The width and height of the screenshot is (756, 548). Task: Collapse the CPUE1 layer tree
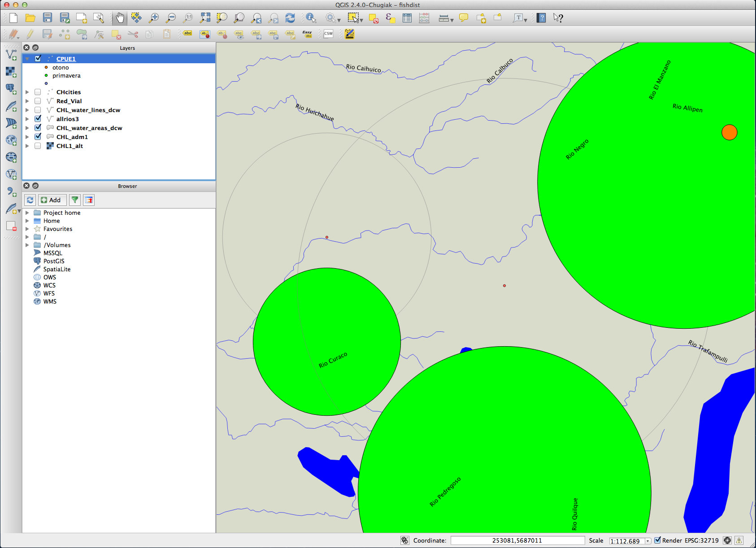point(27,59)
